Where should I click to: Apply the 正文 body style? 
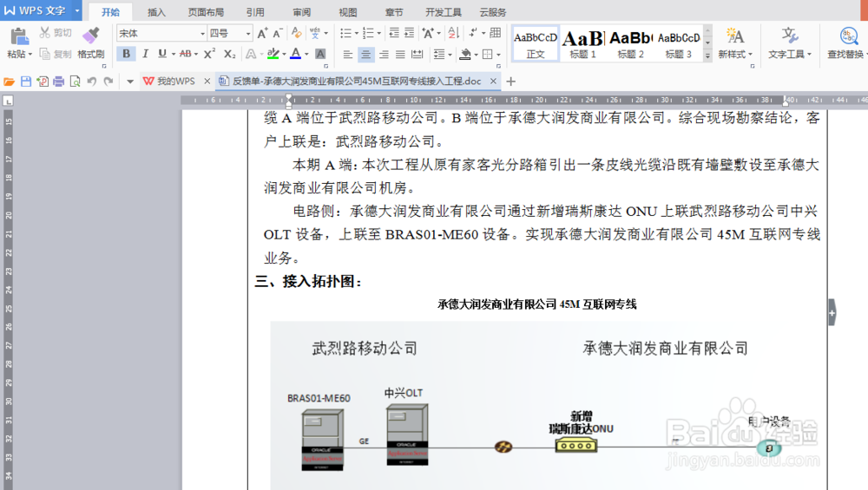click(536, 43)
